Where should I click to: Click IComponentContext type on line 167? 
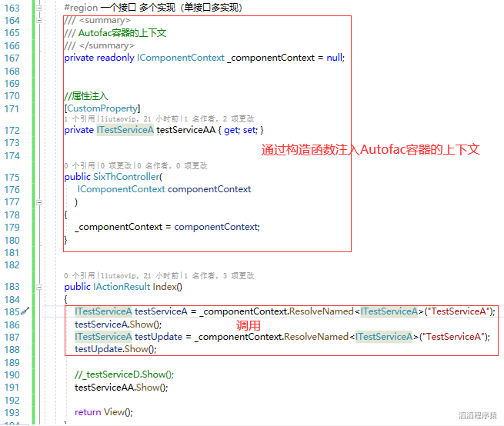click(181, 58)
